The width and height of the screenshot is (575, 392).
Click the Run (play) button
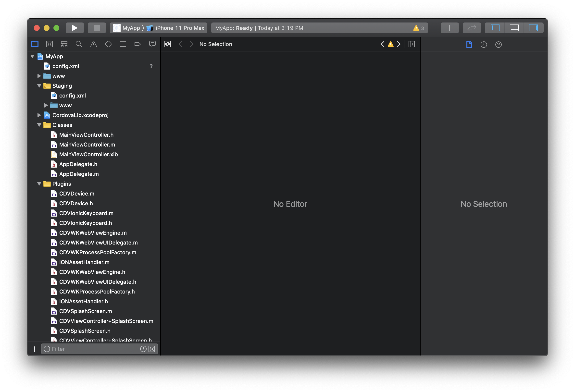75,28
